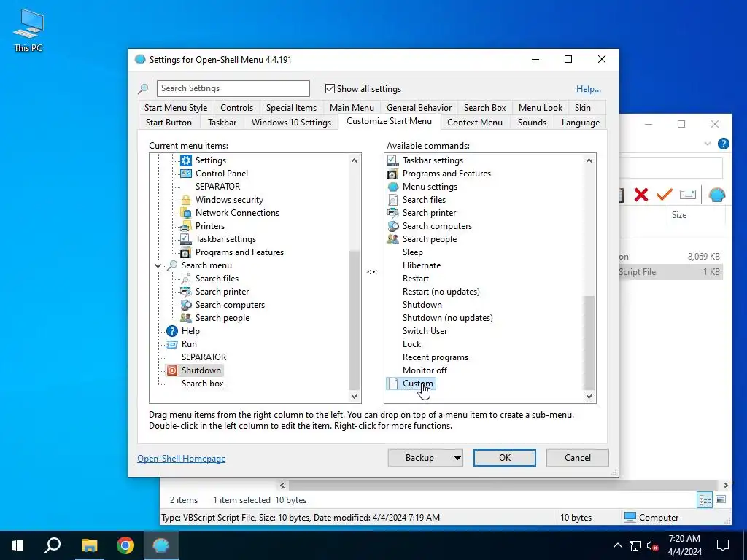Click the muted volume tray icon
This screenshot has width=747, height=560.
tap(652, 545)
